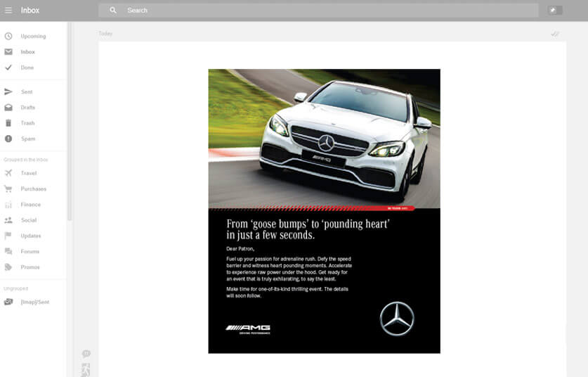Open the Purchases bundle
The image size is (588, 377).
pyautogui.click(x=34, y=189)
